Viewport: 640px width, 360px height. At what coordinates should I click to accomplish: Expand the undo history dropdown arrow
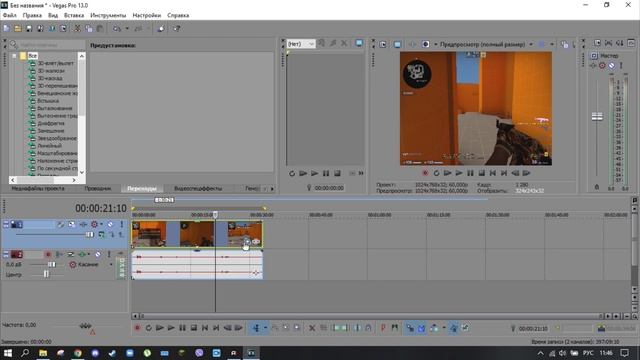(x=127, y=29)
